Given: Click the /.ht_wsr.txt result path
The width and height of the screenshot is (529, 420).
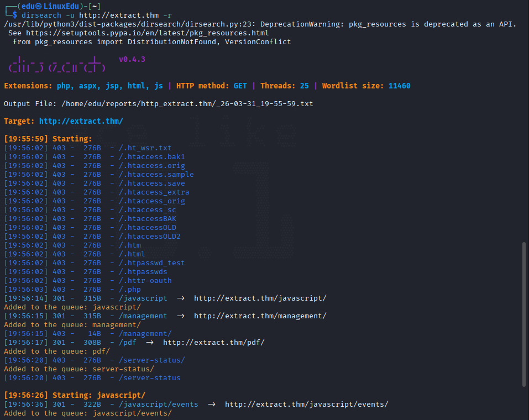Looking at the screenshot, I should (x=145, y=148).
